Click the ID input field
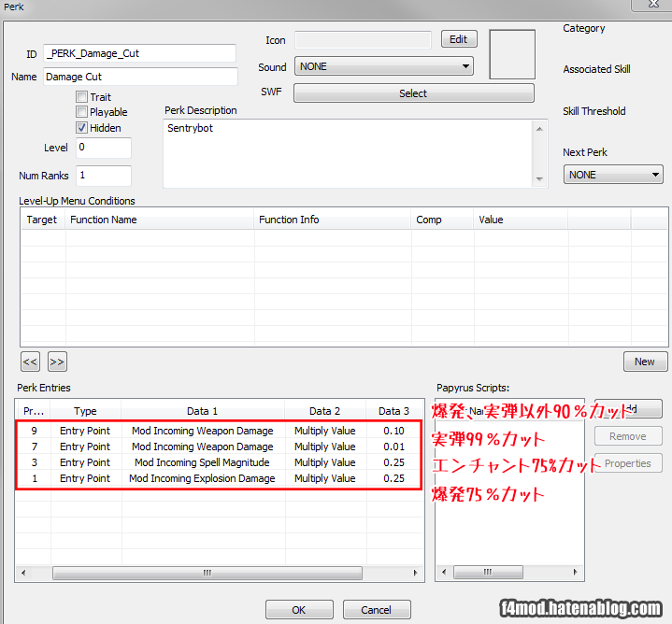The width and height of the screenshot is (672, 624). (139, 53)
